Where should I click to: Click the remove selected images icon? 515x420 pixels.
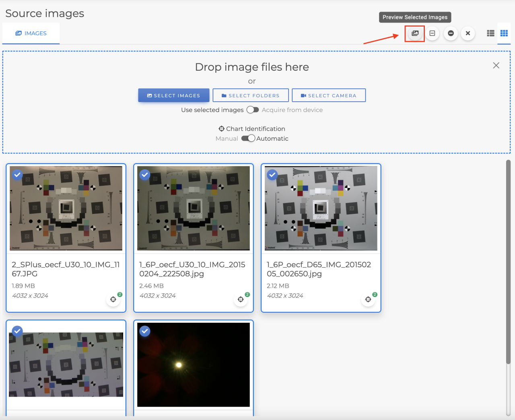451,34
